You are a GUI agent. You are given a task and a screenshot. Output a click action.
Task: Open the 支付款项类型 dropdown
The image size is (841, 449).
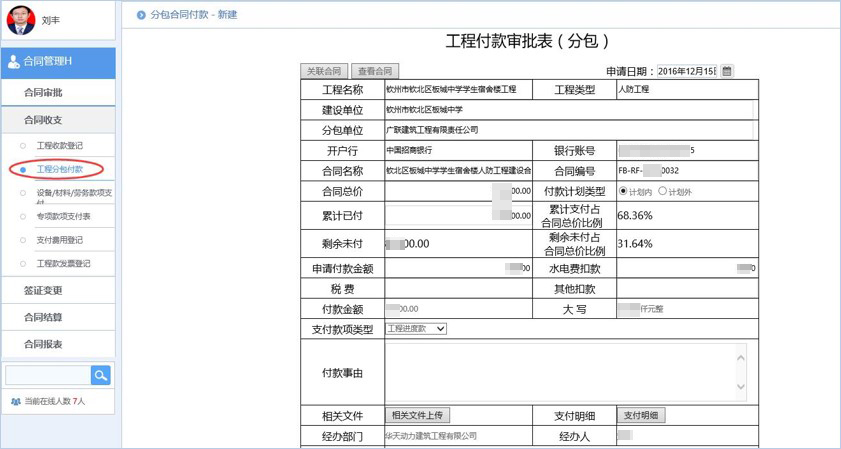(415, 329)
